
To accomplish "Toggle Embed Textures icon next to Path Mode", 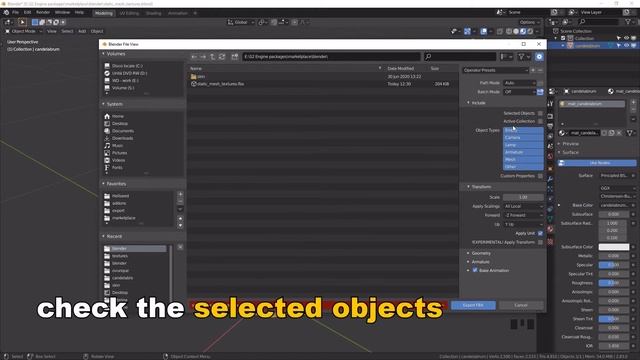I will 540,83.
